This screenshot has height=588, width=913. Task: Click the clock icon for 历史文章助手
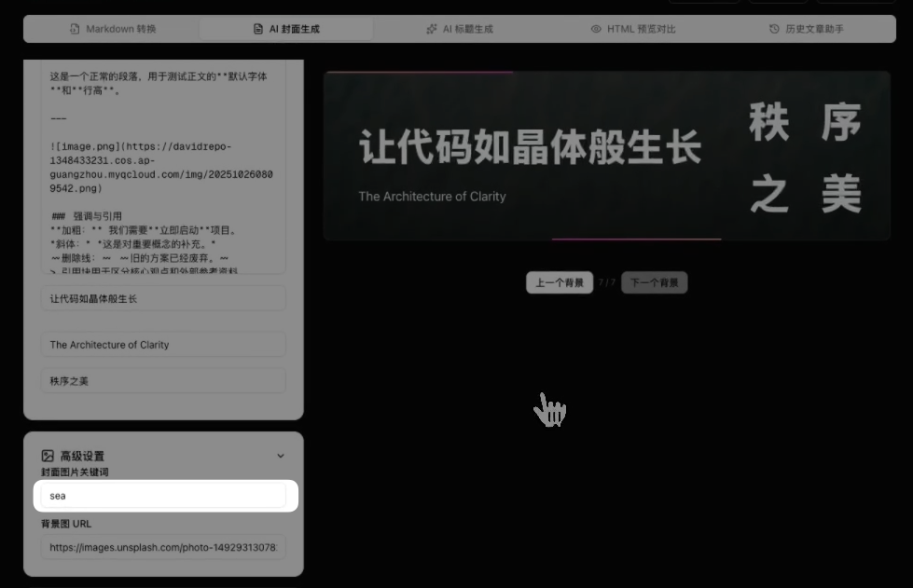(x=774, y=29)
